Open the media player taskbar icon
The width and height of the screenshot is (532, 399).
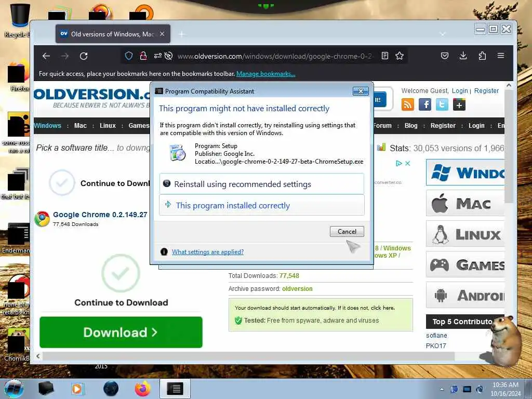pos(77,389)
